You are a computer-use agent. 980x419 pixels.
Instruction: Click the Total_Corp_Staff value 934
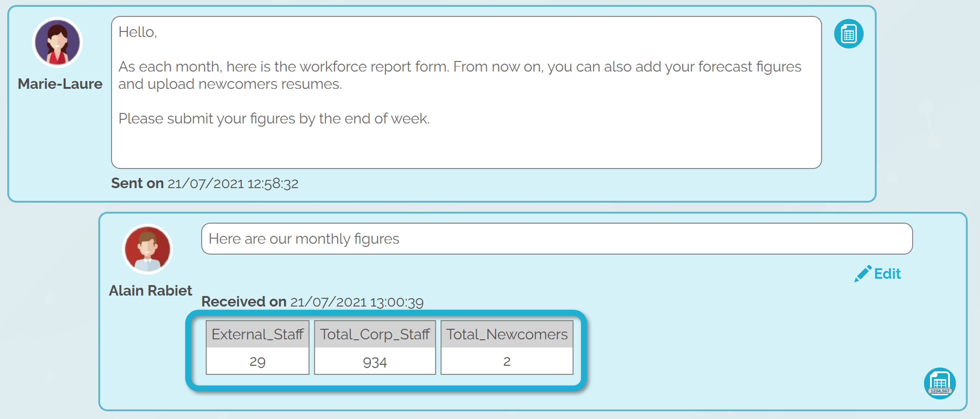[375, 362]
